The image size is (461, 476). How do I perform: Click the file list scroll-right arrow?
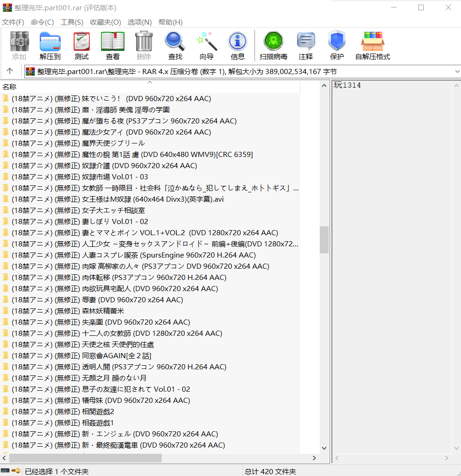point(314,458)
